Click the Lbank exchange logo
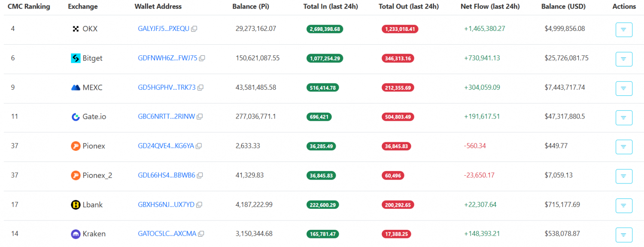Viewport: 644px width, 247px height. coord(76,205)
